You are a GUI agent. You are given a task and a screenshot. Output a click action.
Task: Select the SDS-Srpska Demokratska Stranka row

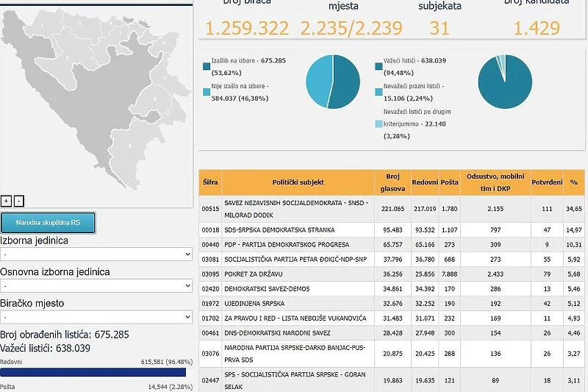tap(298, 230)
